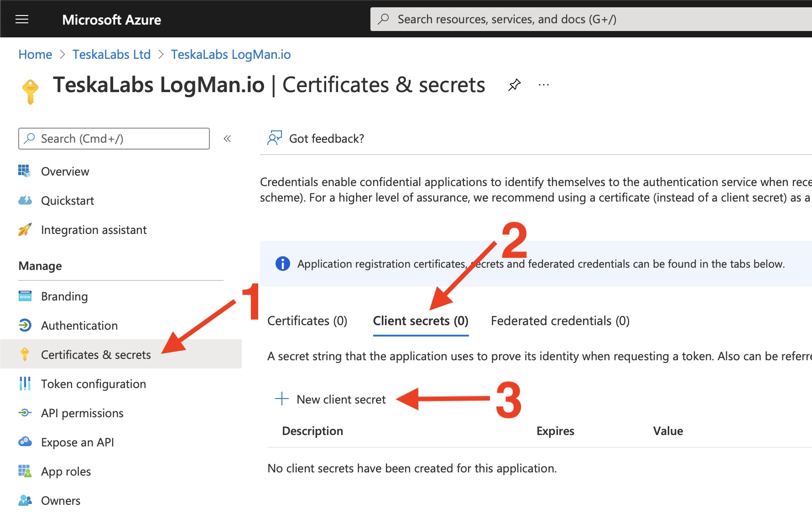Click the Branding www icon
The image size is (812, 518).
coord(25,296)
